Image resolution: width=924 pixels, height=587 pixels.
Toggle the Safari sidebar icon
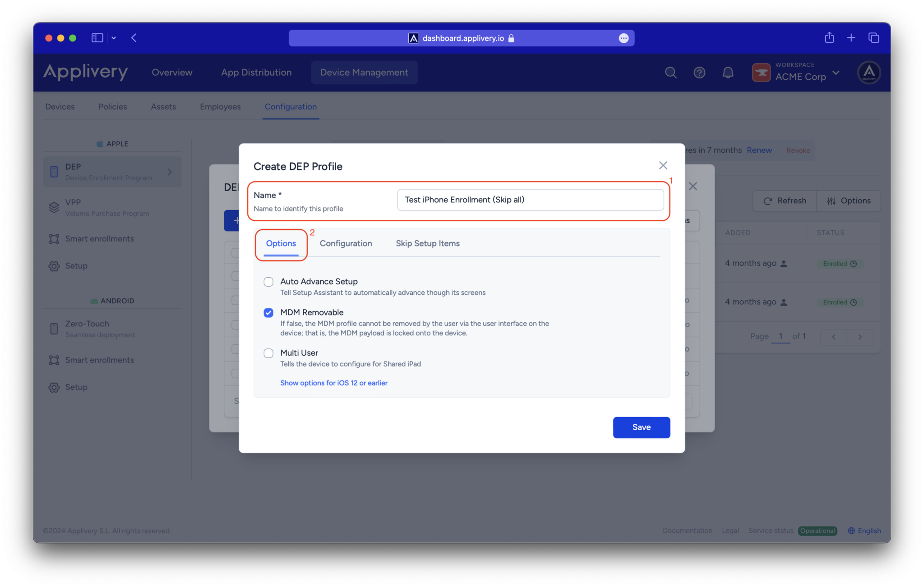pos(97,38)
